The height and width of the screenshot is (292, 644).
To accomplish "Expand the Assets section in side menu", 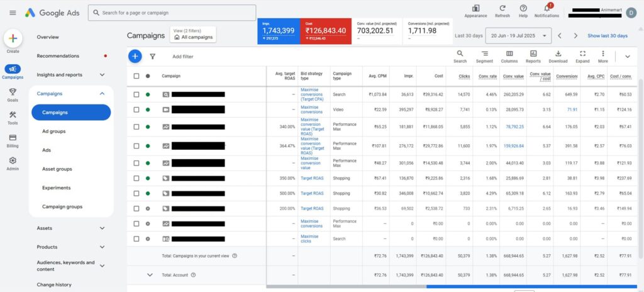I will click(x=102, y=228).
